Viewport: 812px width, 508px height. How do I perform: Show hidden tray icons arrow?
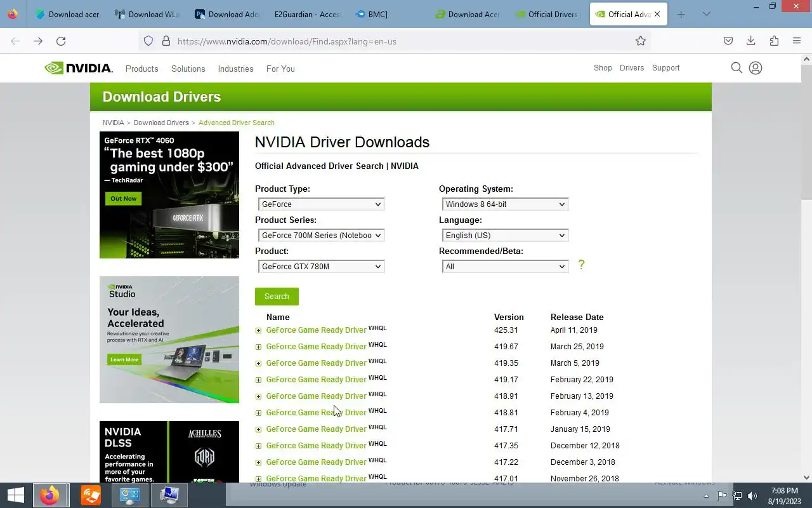click(706, 496)
